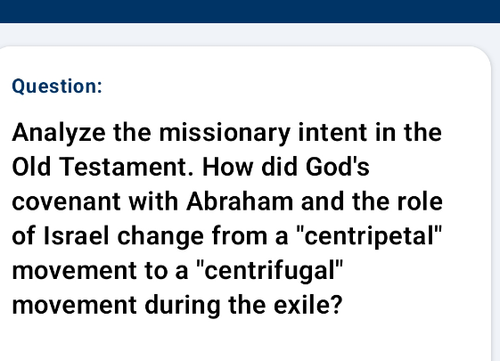Click the dark blue header bar
The height and width of the screenshot is (361, 500).
[250, 11]
